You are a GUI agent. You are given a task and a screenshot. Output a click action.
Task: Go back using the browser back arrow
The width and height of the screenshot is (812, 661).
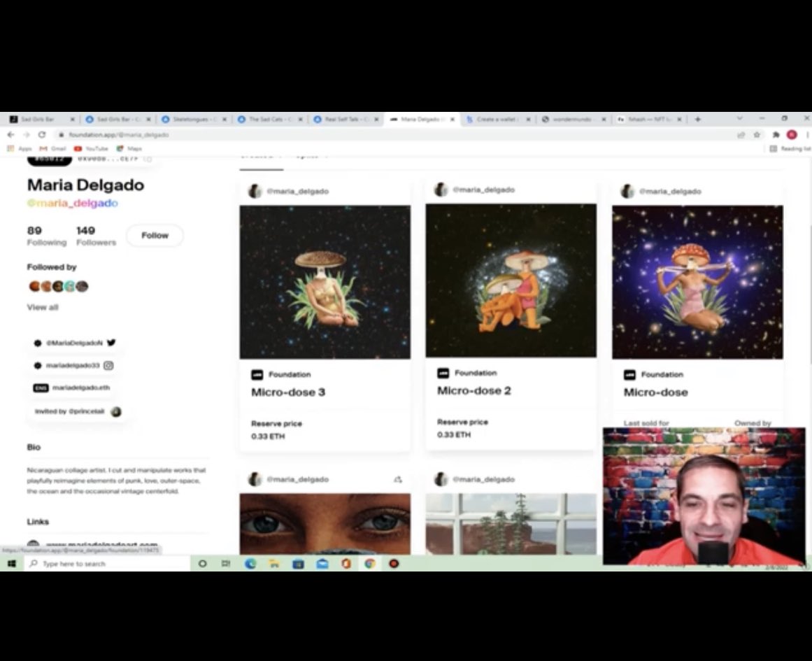point(11,135)
